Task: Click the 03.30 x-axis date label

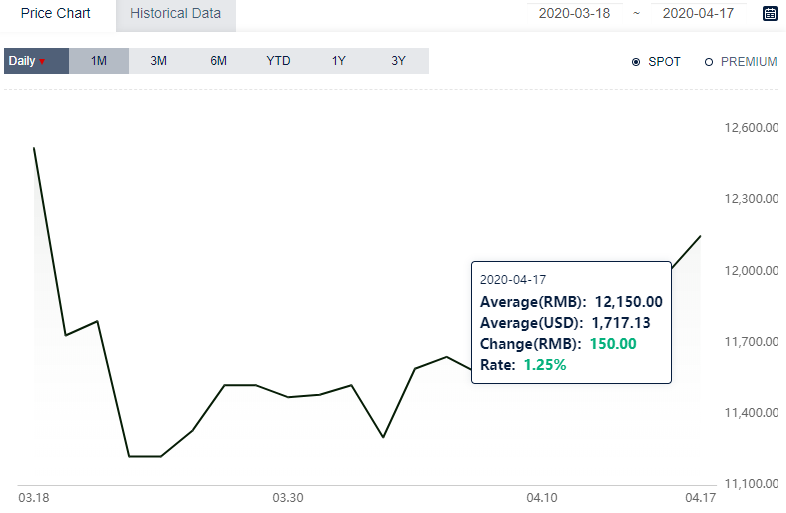Action: click(288, 498)
